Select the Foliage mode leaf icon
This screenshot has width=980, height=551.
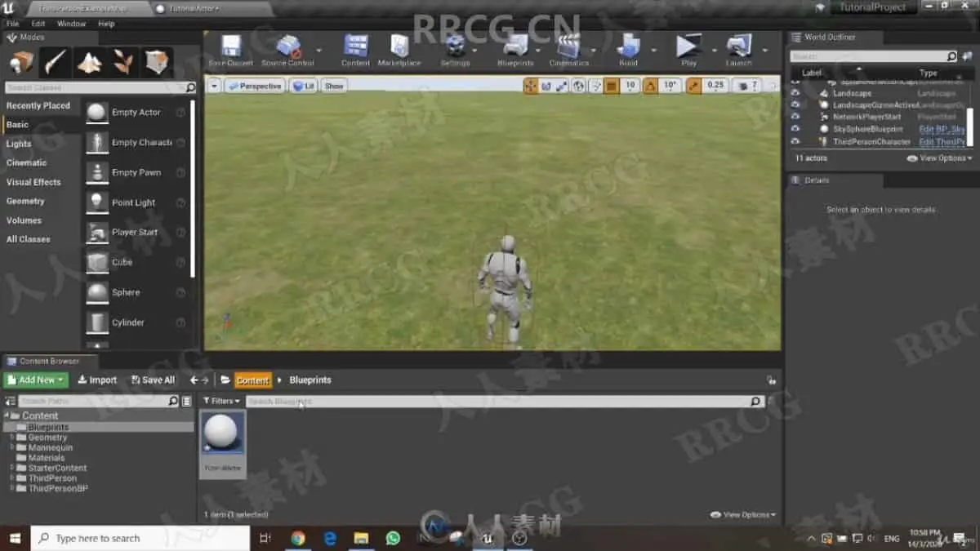tap(122, 62)
